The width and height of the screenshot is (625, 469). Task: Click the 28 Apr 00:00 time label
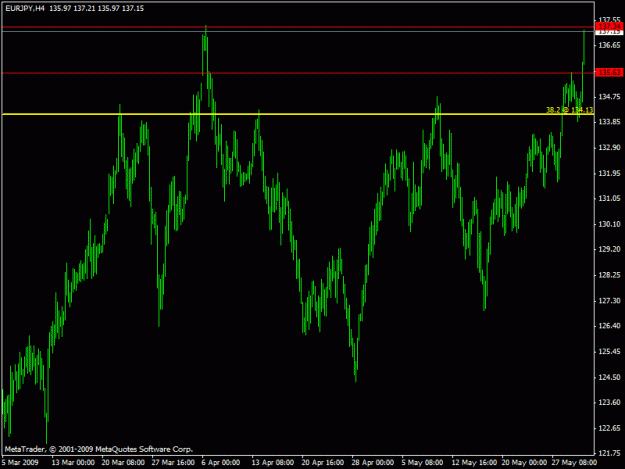tap(372, 462)
